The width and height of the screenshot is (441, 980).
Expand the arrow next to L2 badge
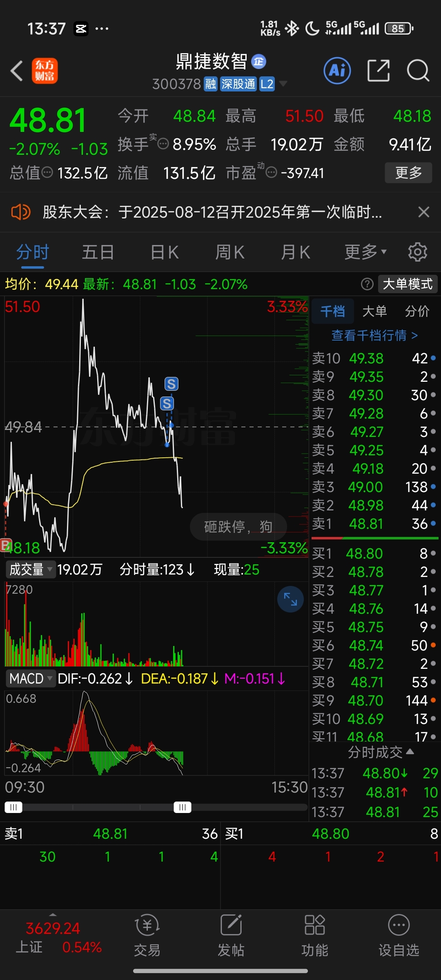click(x=283, y=84)
